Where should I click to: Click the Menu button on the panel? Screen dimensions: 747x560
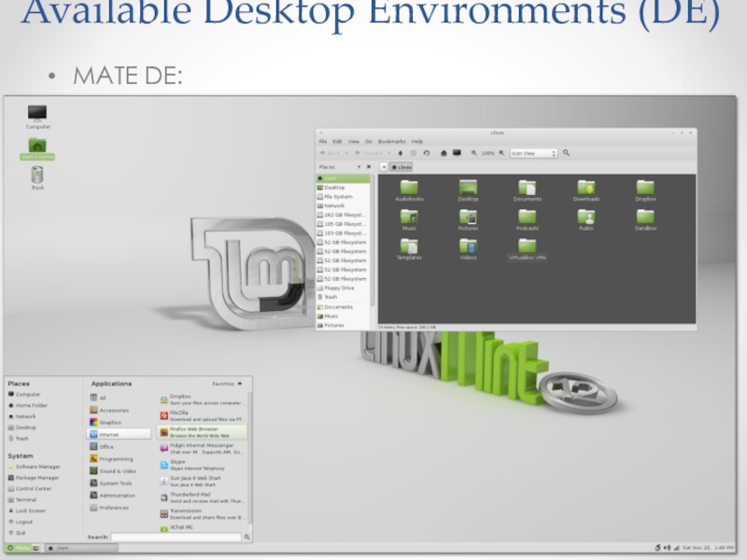[x=18, y=548]
